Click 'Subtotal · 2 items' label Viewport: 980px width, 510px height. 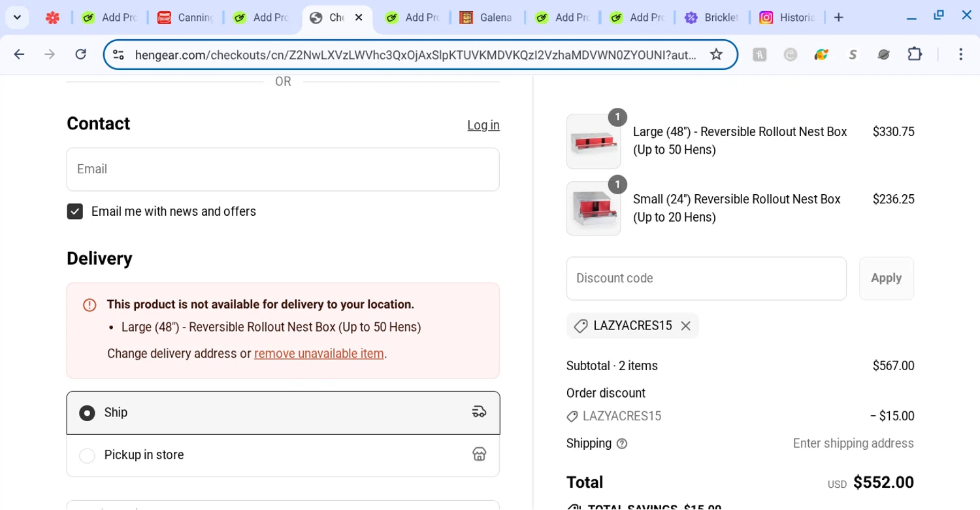pyautogui.click(x=612, y=366)
